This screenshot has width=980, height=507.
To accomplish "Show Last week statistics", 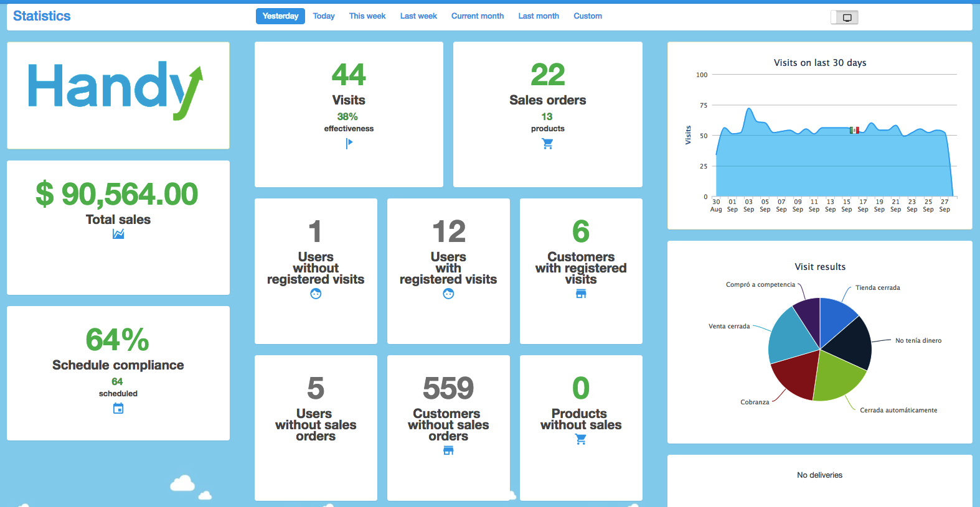I will (418, 16).
